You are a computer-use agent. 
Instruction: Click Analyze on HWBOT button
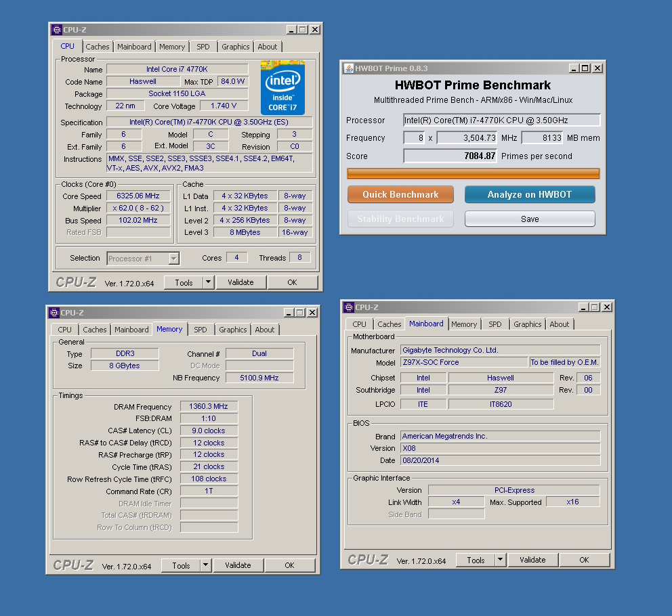pyautogui.click(x=530, y=194)
